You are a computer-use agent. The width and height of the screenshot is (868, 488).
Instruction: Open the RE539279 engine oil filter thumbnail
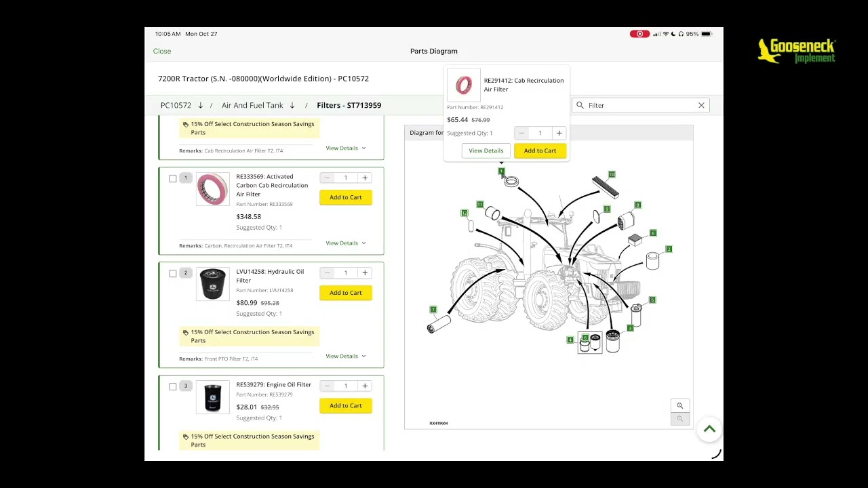(212, 397)
